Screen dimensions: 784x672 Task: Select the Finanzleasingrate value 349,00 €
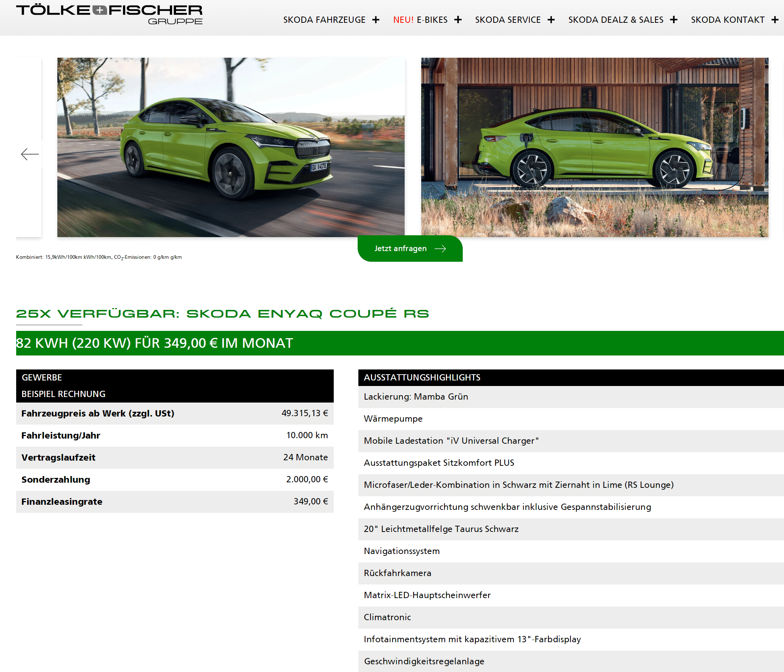pyautogui.click(x=311, y=501)
